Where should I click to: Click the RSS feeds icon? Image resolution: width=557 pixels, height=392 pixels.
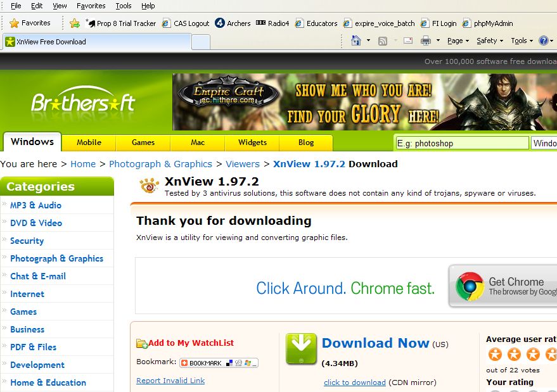383,41
